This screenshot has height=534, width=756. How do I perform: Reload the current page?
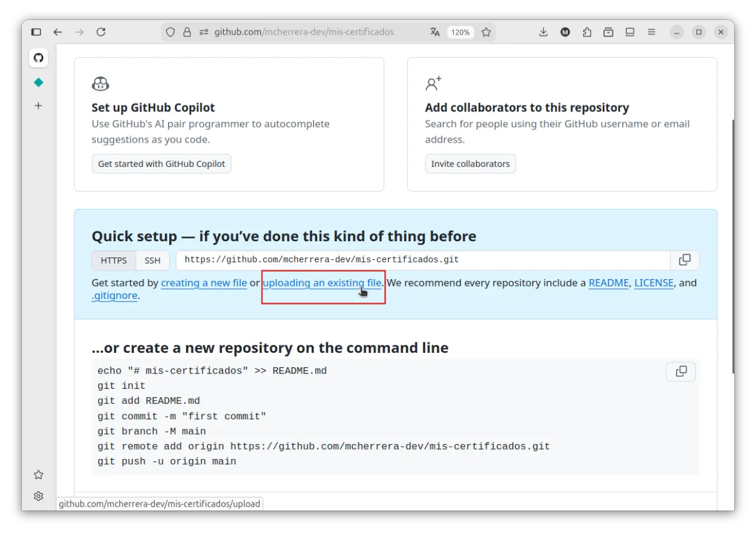(101, 32)
